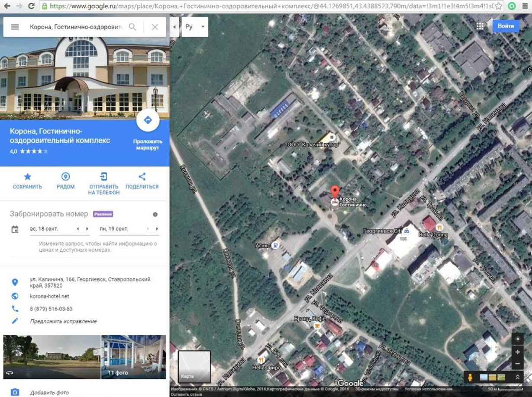The height and width of the screenshot is (397, 532).
Task: Reload the browser page
Action: click(31, 6)
